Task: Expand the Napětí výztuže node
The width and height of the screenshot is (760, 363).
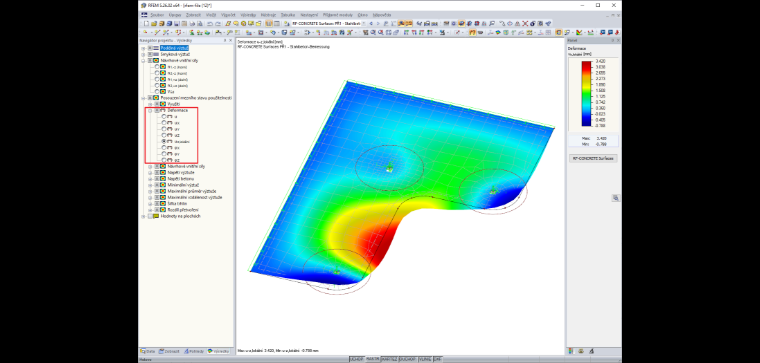Action: click(150, 173)
